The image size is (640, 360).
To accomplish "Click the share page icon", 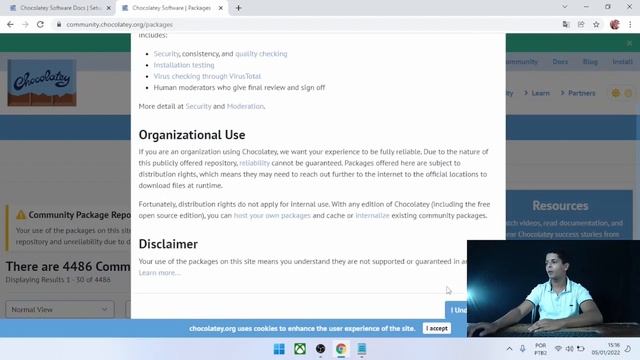I will [x=581, y=24].
